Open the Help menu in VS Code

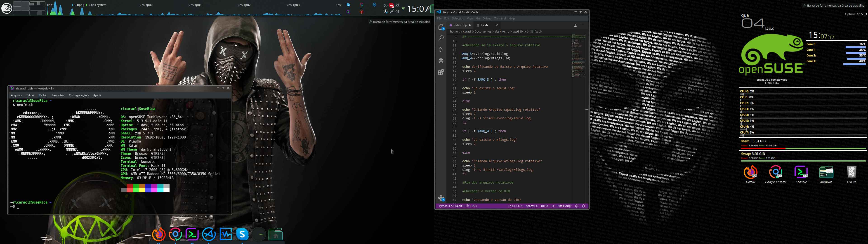click(512, 19)
